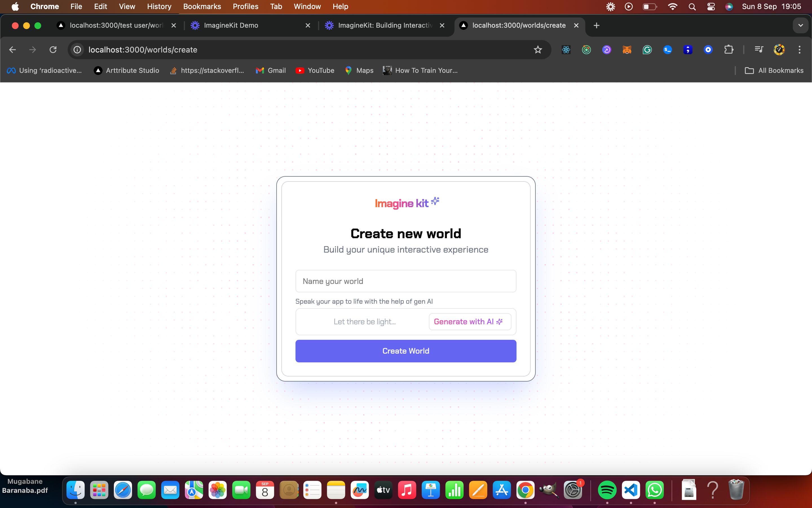The width and height of the screenshot is (812, 508).
Task: Open System Settings from the Dock
Action: pos(573,491)
